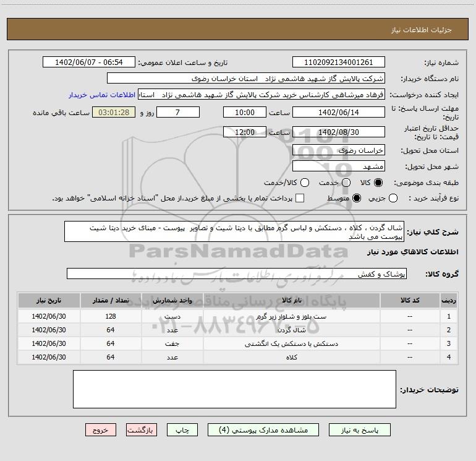This screenshot has height=461, width=476.
Task: Toggle the 'پرداخت تمام یا بخشی' treasury payment checkbox
Action: [x=300, y=198]
